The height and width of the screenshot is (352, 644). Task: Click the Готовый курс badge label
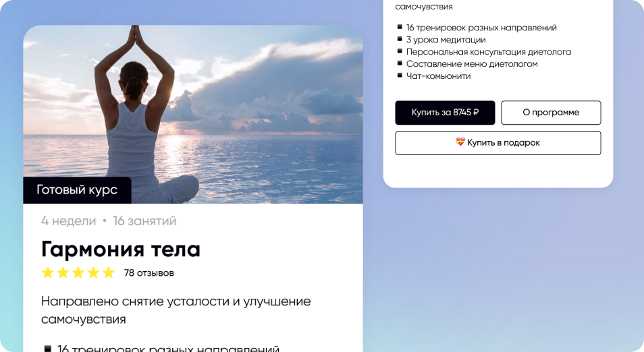click(77, 190)
